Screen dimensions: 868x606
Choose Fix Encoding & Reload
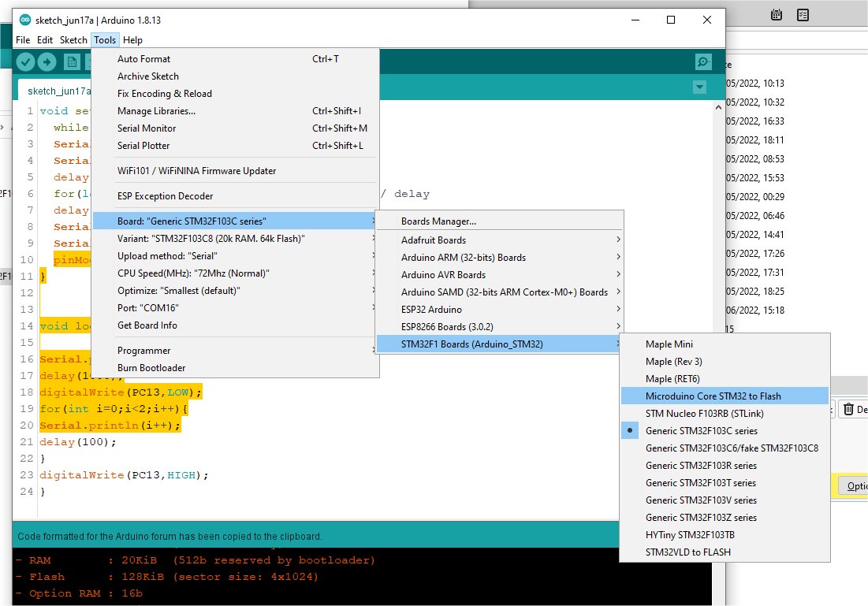236,94
